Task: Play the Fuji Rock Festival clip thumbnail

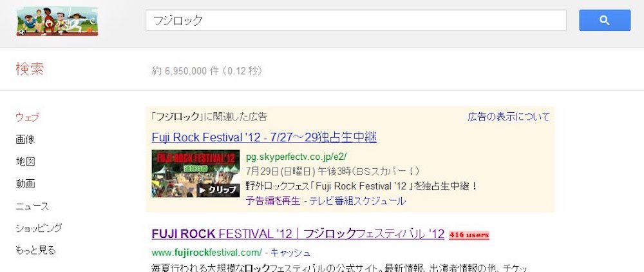Action: coord(196,173)
